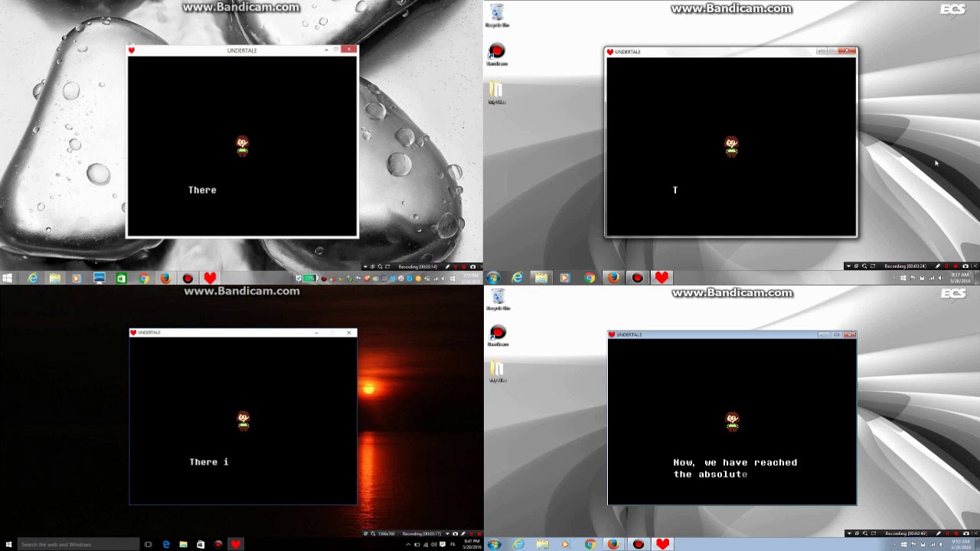Close the bottom-left Undertale window
Viewport: 980px width, 551px height.
[x=348, y=332]
